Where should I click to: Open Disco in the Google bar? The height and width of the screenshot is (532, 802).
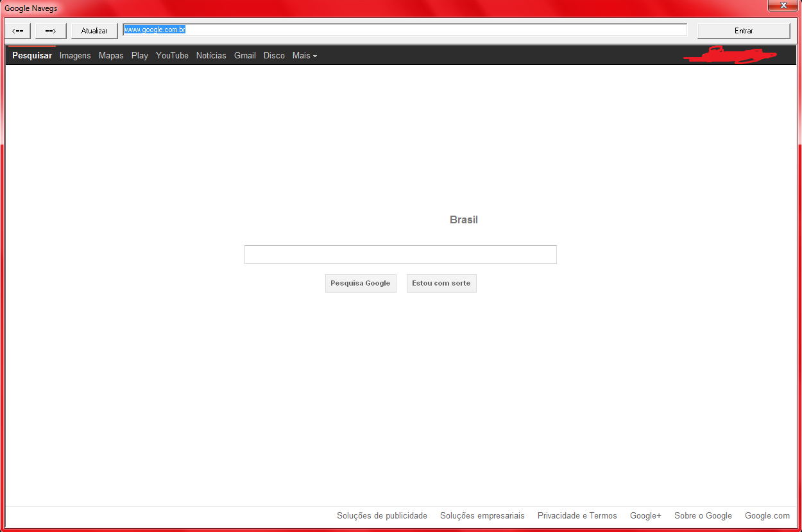[x=274, y=56]
